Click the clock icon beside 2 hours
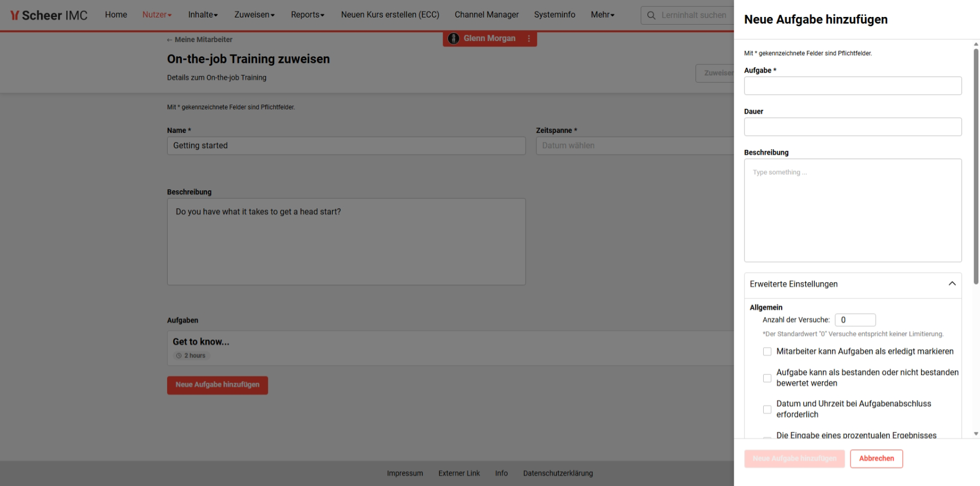980x486 pixels. coord(179,356)
